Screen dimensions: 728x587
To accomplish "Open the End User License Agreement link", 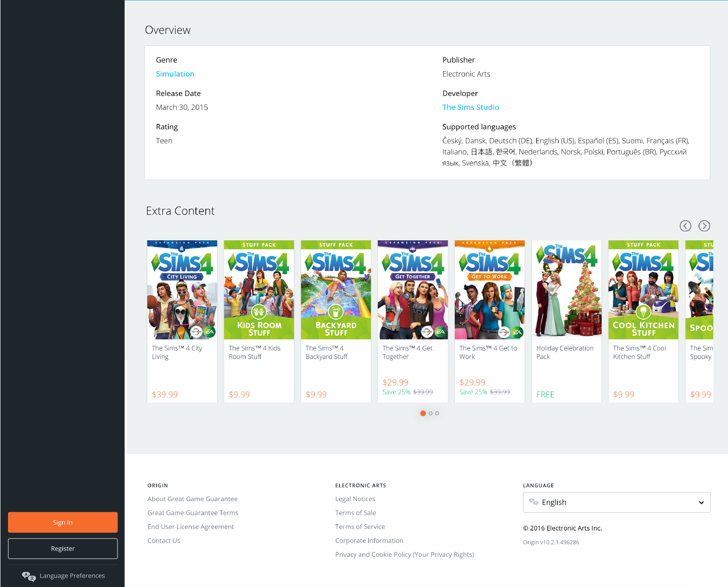I will 190,527.
